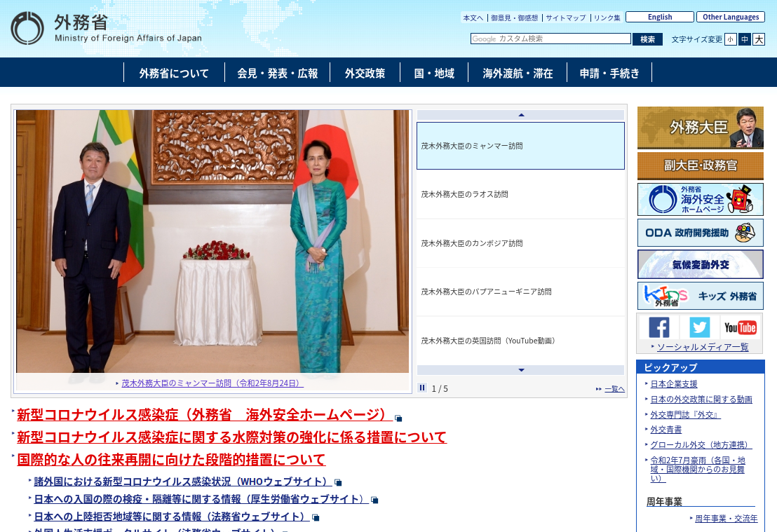Open the Twitter bird icon

pos(700,327)
